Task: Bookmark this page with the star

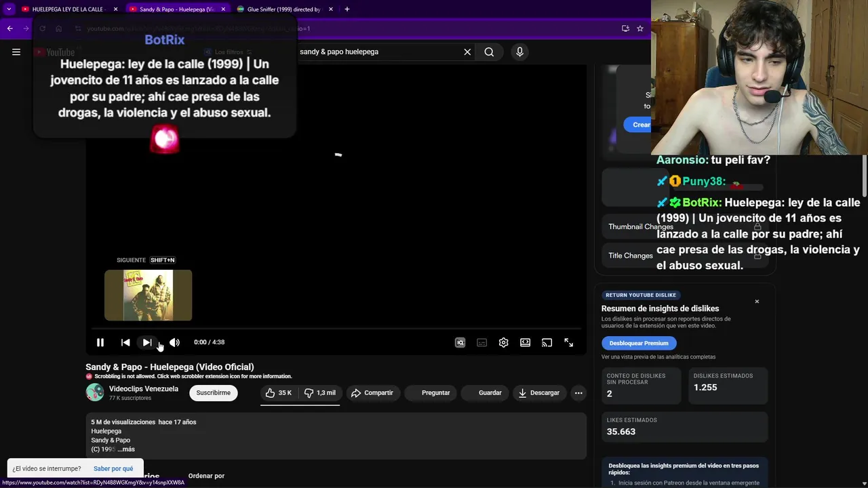Action: (639, 28)
